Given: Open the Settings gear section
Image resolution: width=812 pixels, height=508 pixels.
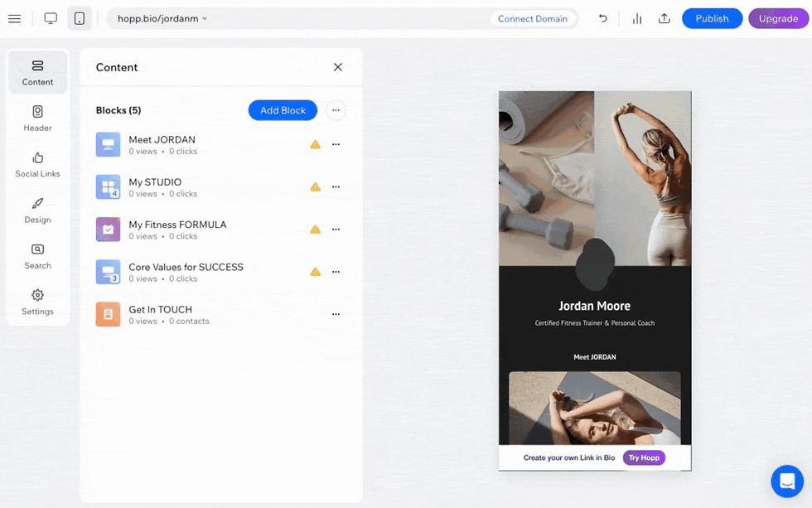Looking at the screenshot, I should [37, 302].
